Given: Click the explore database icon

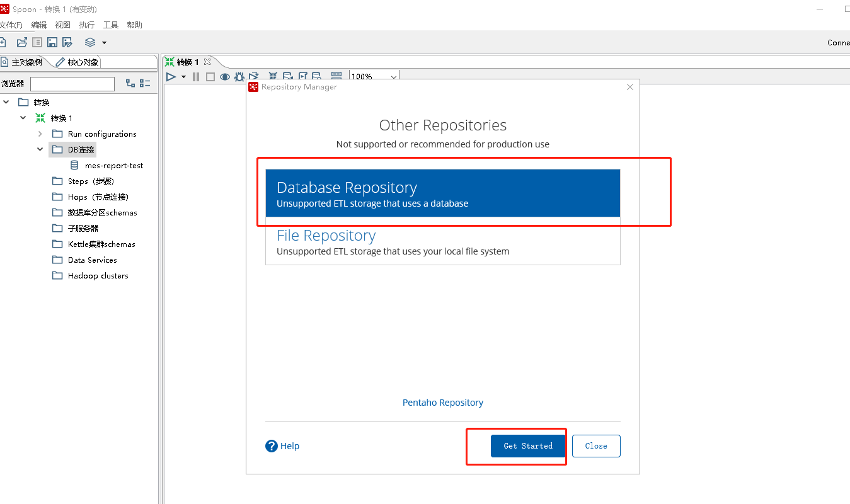Looking at the screenshot, I should pos(317,77).
